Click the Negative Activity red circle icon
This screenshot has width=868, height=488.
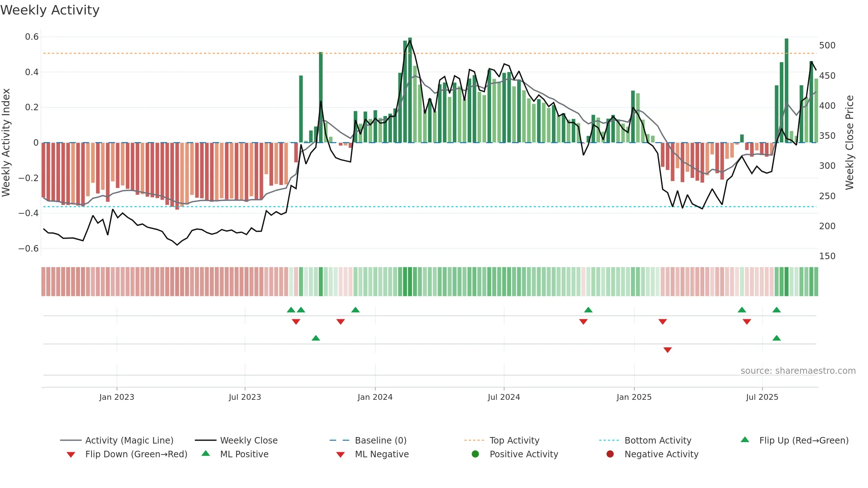pos(610,454)
